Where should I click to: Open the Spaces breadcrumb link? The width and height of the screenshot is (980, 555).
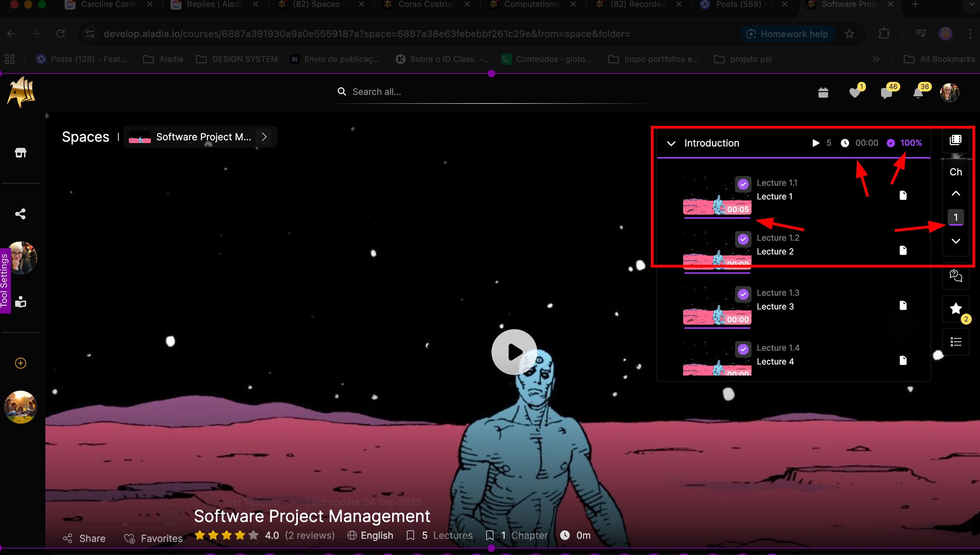coord(86,137)
